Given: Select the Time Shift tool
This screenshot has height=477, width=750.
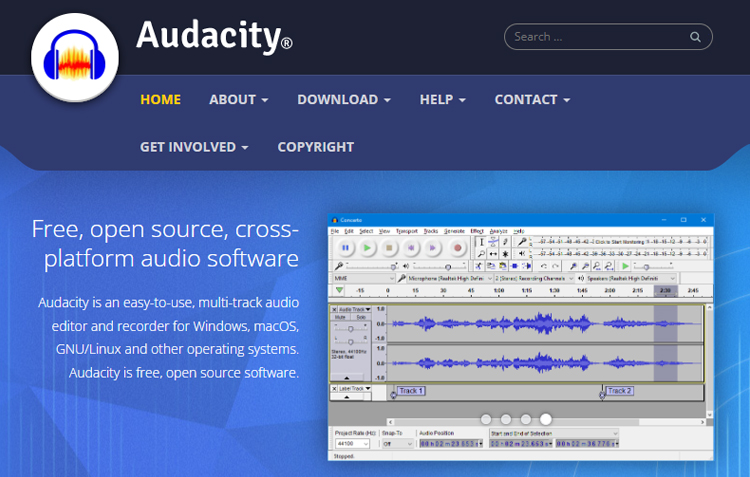Looking at the screenshot, I should click(x=493, y=254).
